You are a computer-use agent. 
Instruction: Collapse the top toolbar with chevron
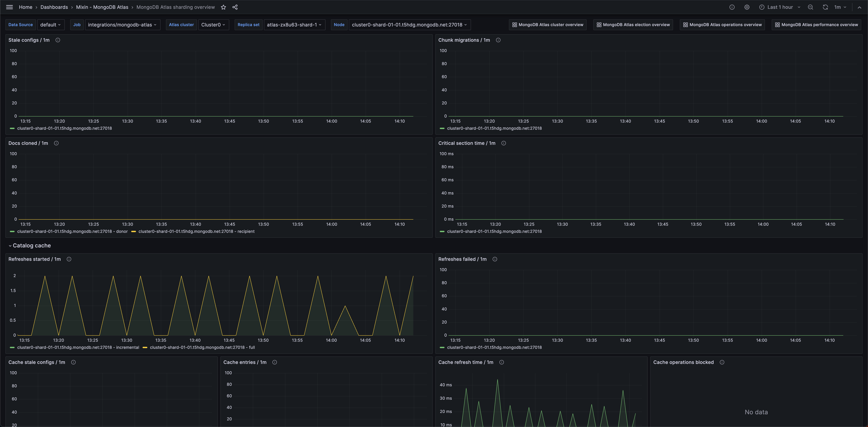[x=859, y=7]
